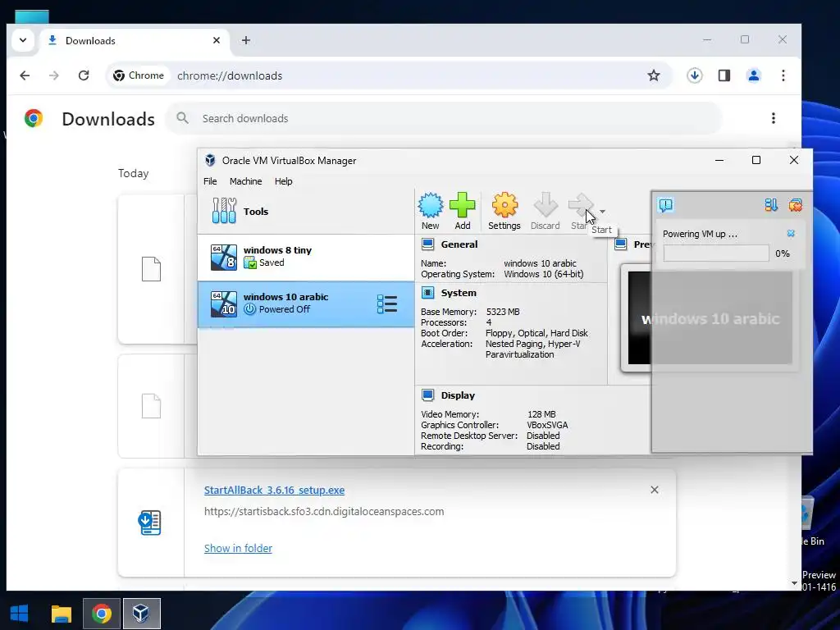The height and width of the screenshot is (630, 840).
Task: Click the System section header
Action: pyautogui.click(x=459, y=293)
